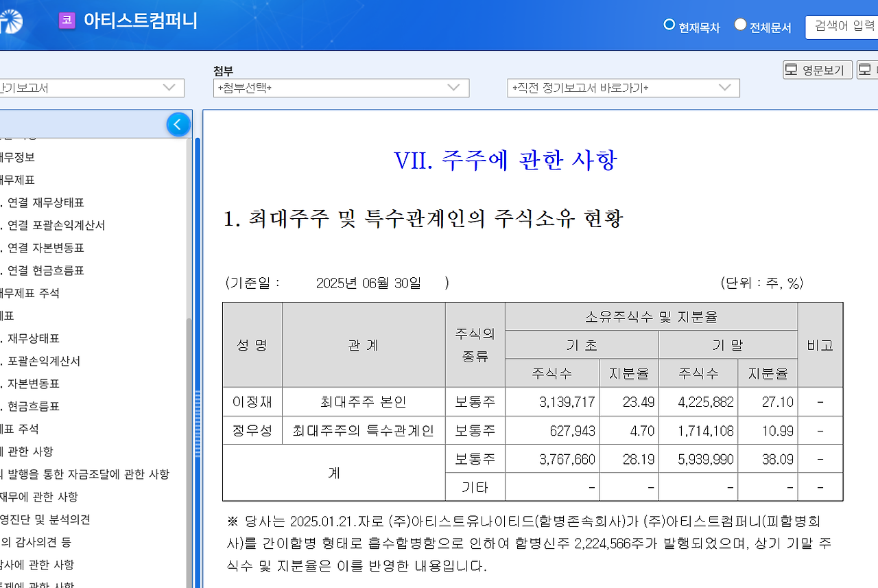Click the 최대주주 본인 relationship cell
This screenshot has width=878, height=588.
pos(364,402)
